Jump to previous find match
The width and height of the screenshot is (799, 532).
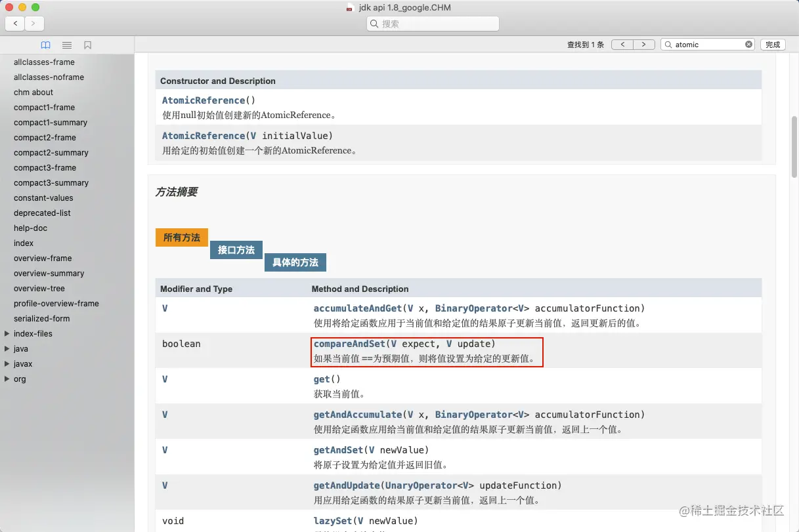(x=622, y=45)
